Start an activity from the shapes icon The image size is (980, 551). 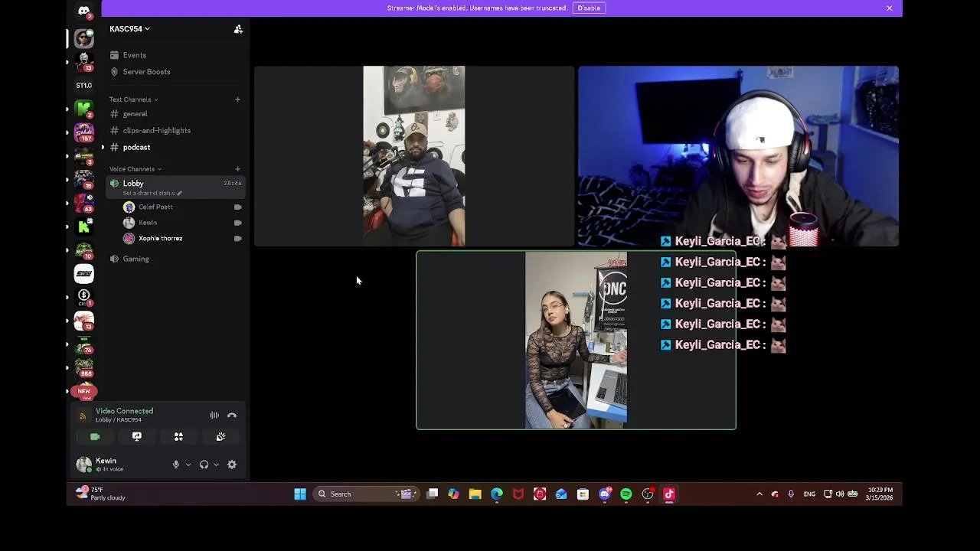(x=178, y=437)
